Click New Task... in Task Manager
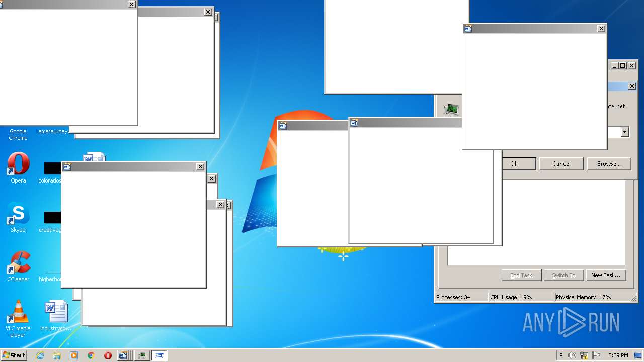 (x=606, y=275)
